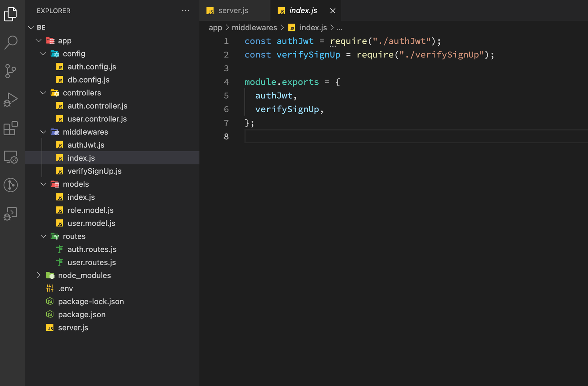Click breadcrumb segment app
The height and width of the screenshot is (386, 588).
click(215, 28)
